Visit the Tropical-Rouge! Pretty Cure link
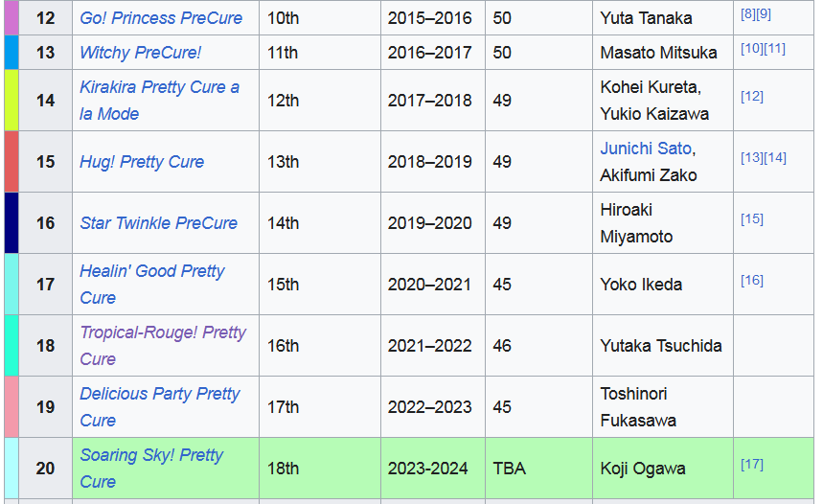Image resolution: width=823 pixels, height=504 pixels. point(163,332)
